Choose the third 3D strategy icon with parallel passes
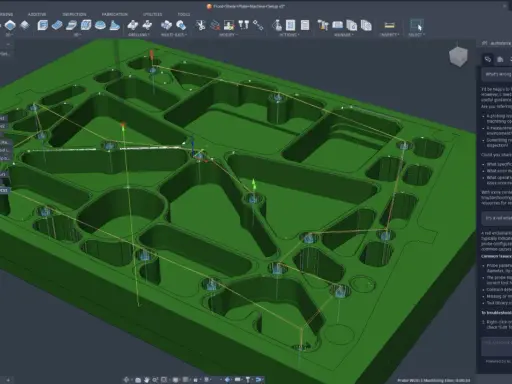Viewport: 512px width, 384px height. (x=71, y=25)
